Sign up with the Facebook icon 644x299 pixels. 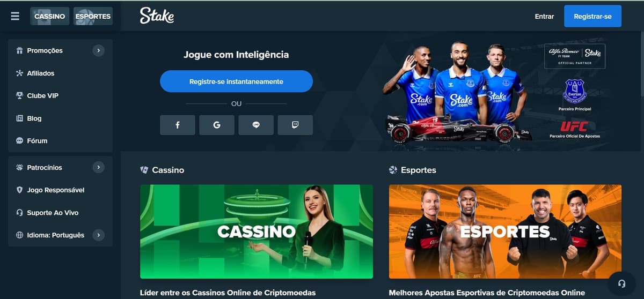click(177, 125)
